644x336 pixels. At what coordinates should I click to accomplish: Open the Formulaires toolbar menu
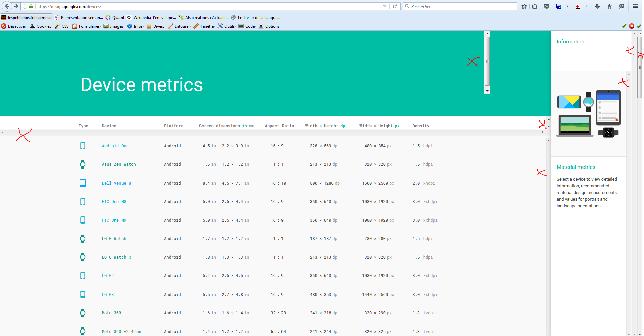(89, 26)
